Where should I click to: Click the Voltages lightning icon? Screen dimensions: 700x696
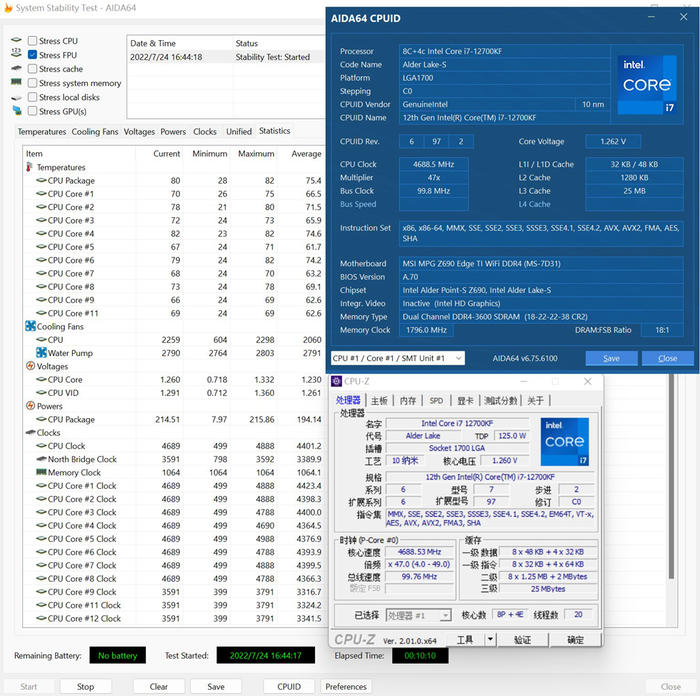coord(30,366)
